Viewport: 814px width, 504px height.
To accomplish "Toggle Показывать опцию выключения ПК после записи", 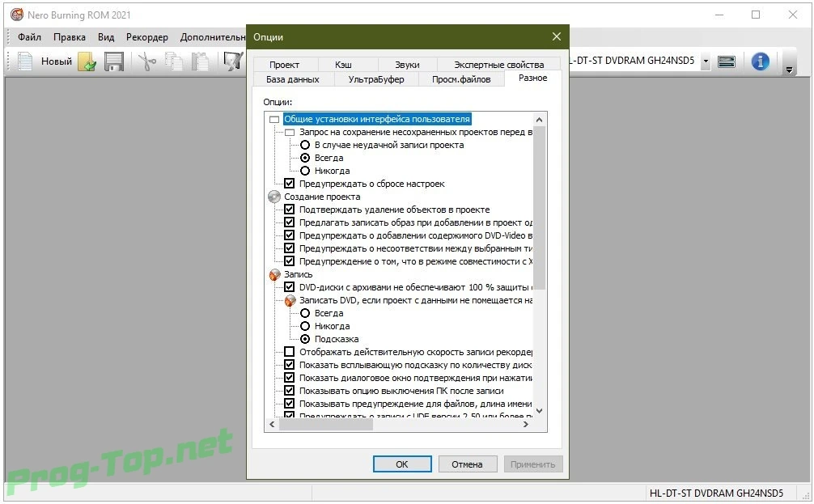I will pos(290,391).
